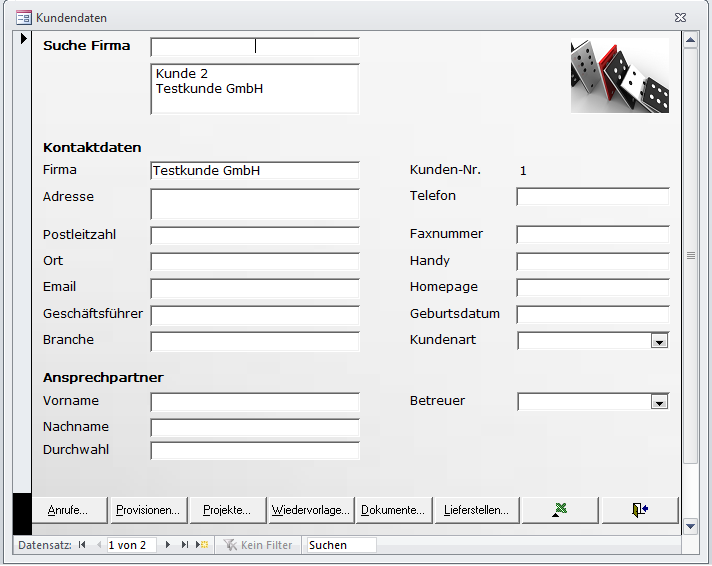This screenshot has width=712, height=566.
Task: Click the Provisionen button
Action: pyautogui.click(x=148, y=510)
